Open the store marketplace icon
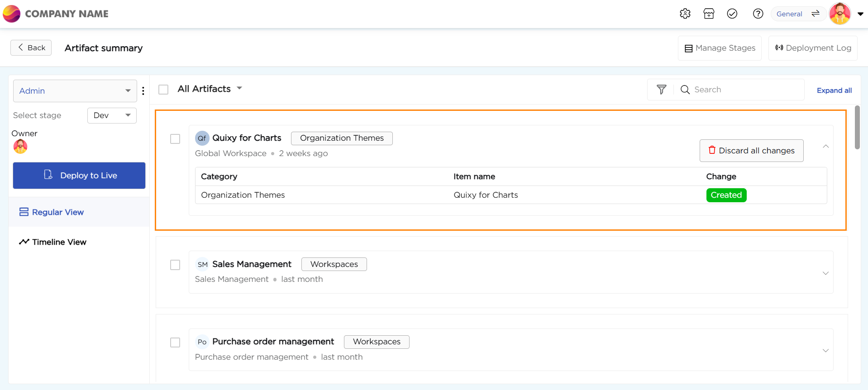Screen dimensions: 868x390 [x=709, y=14]
